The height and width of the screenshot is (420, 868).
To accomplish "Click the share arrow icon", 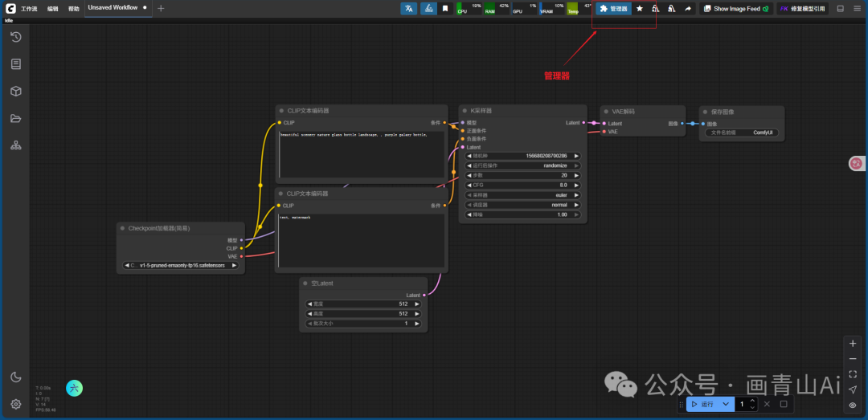I will pos(687,9).
